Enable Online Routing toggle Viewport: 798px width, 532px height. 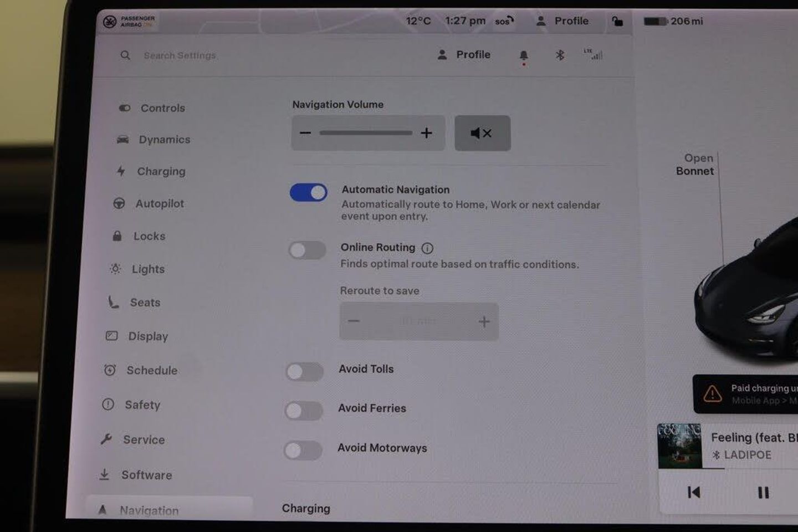[x=307, y=250]
